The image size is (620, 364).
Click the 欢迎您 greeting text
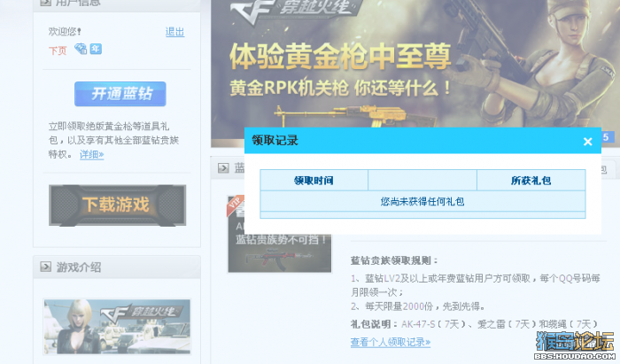[x=65, y=31]
